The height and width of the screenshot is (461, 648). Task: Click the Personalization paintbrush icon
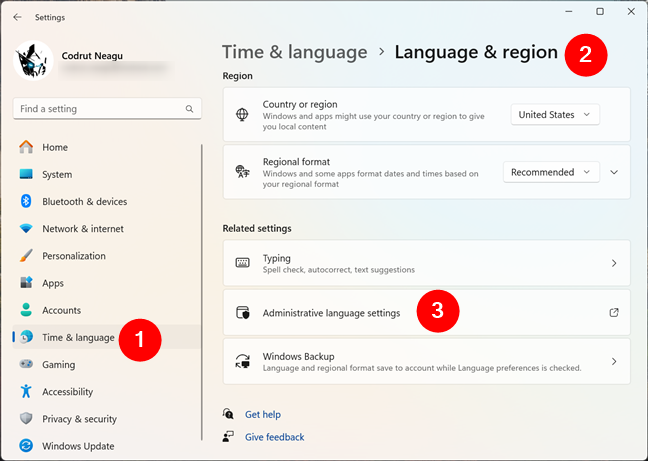point(26,256)
